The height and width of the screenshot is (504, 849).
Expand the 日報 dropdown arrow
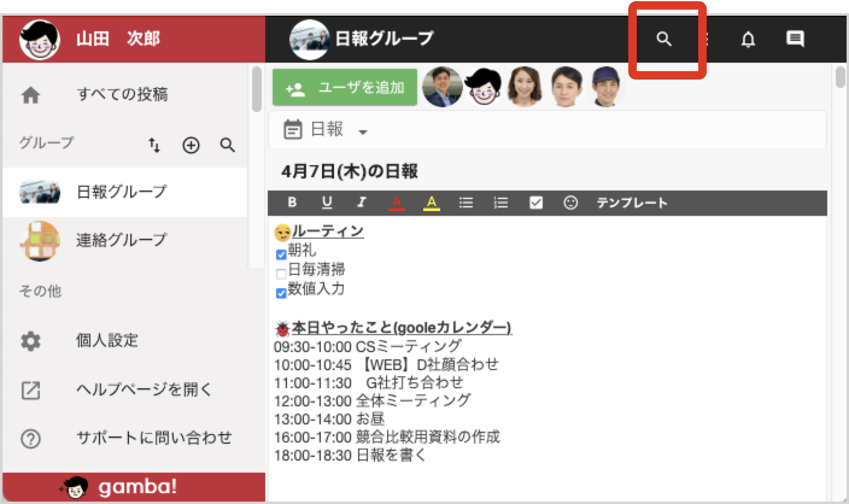[x=362, y=132]
